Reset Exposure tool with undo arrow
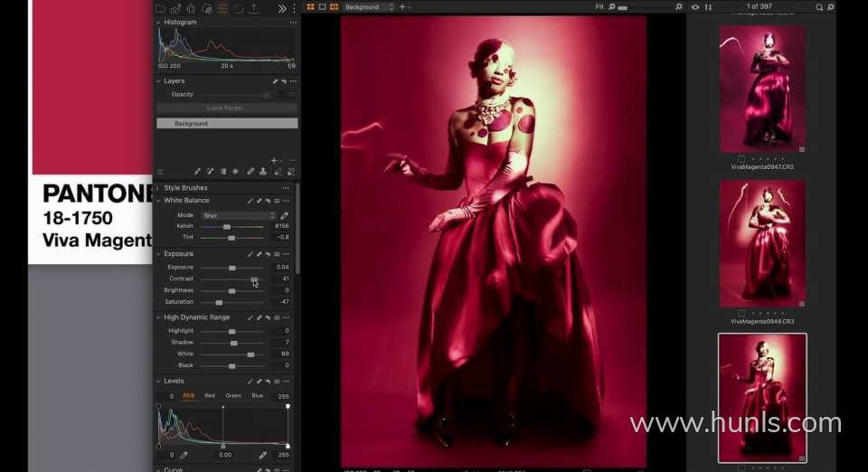Screen dimensions: 868x472 coord(268,254)
